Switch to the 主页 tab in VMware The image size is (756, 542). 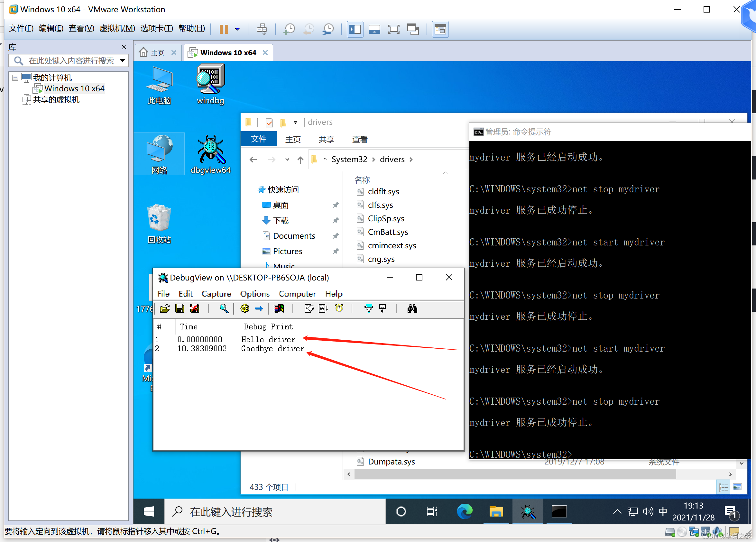[x=157, y=53]
